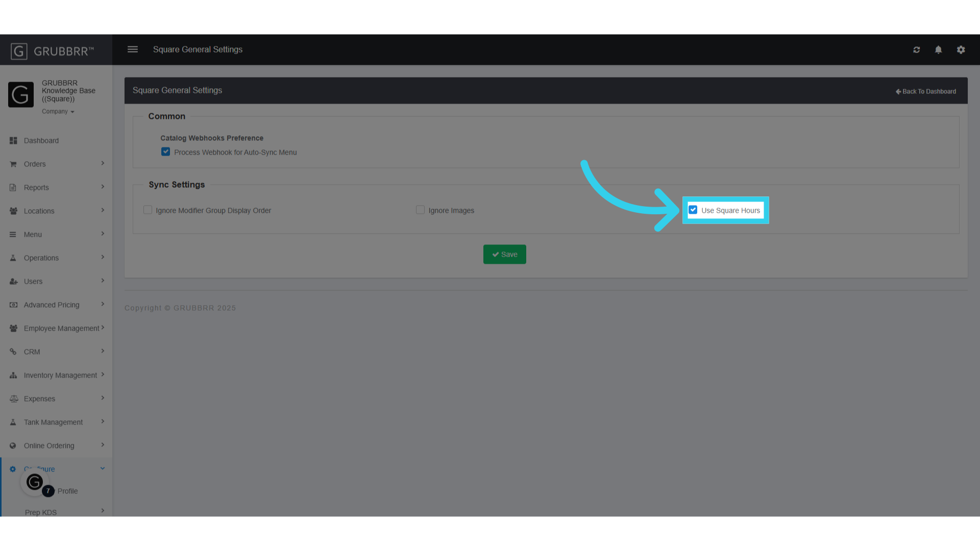Open the notifications bell
This screenshot has height=551, width=980.
click(938, 50)
